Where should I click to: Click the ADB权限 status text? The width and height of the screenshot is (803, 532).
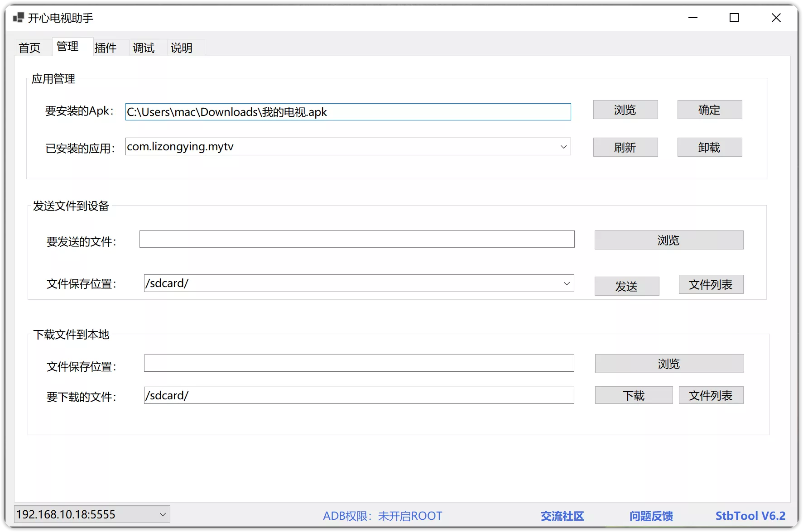pyautogui.click(x=383, y=516)
